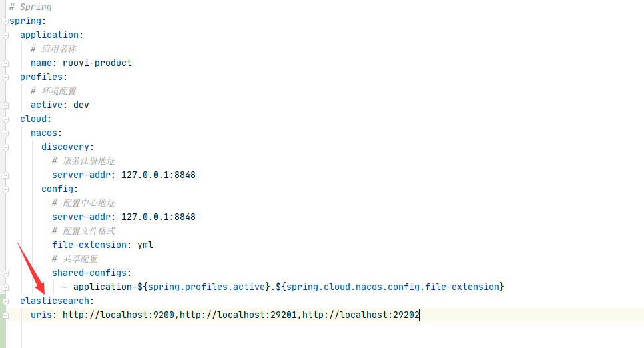Collapse the shared-configs fold marker
The width and height of the screenshot is (644, 348).
(x=5, y=273)
